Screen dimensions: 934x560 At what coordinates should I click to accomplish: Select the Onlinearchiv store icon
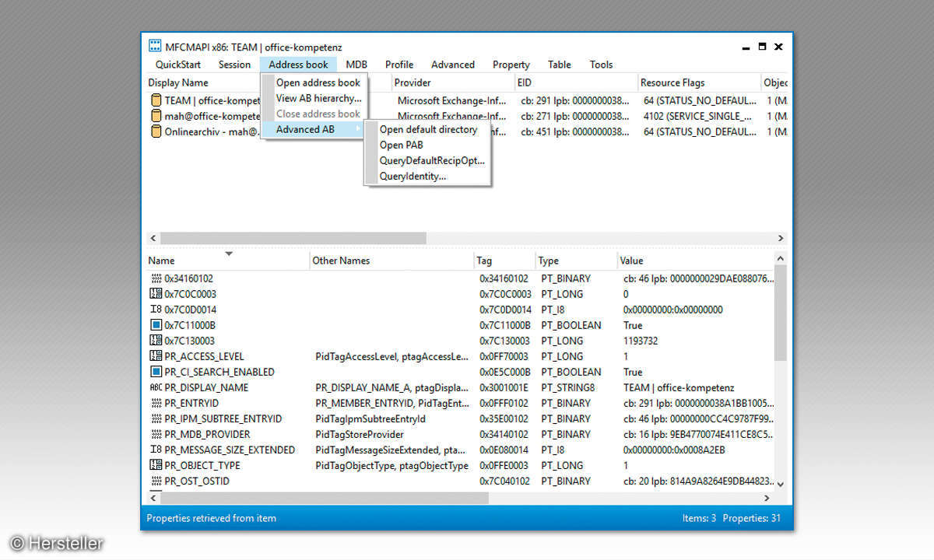[156, 131]
